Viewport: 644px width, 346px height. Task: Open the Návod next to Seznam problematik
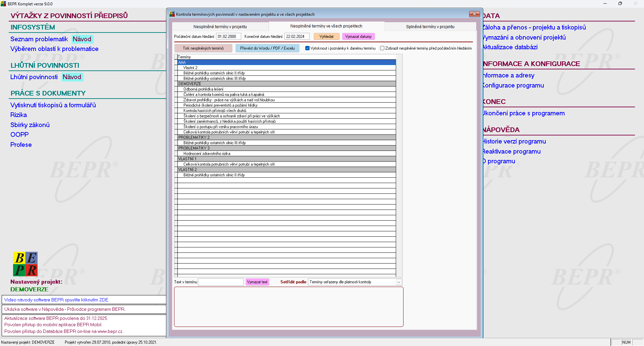click(82, 39)
